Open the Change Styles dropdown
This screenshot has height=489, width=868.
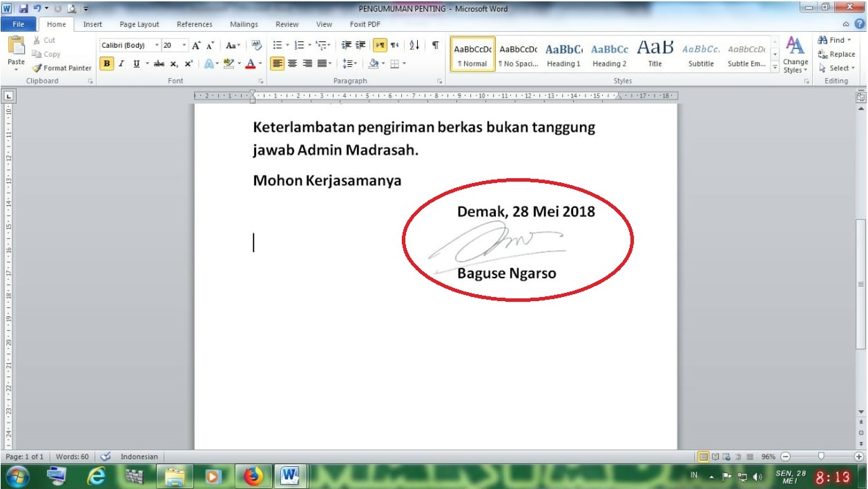pos(795,59)
